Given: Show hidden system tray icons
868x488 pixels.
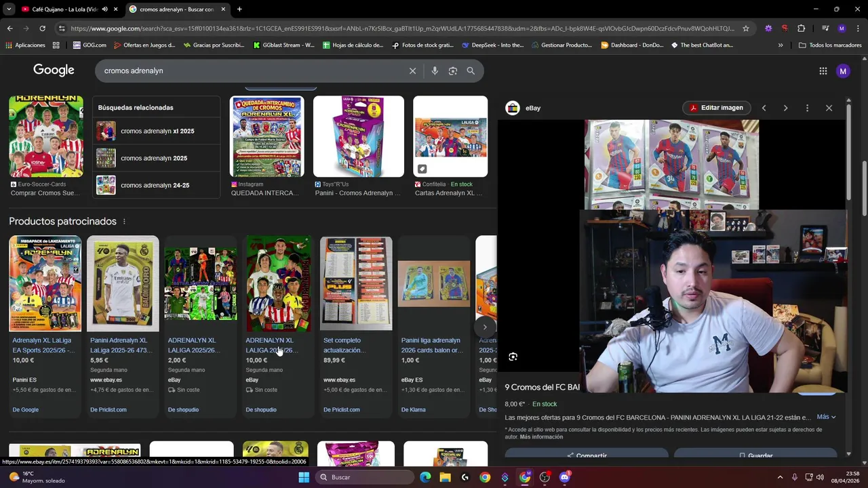Looking at the screenshot, I should coord(780,477).
